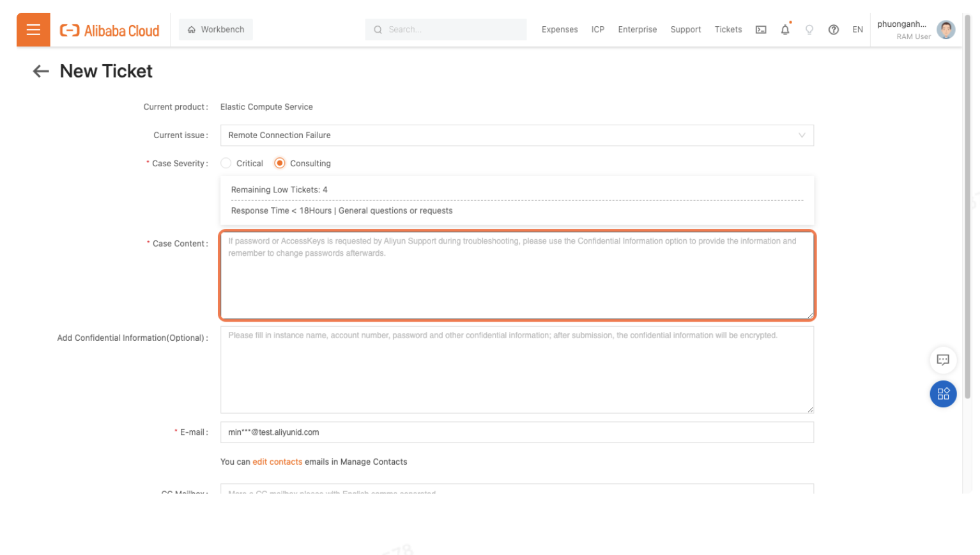Click inside the Case Content text area
This screenshot has height=555, width=980.
pyautogui.click(x=517, y=275)
